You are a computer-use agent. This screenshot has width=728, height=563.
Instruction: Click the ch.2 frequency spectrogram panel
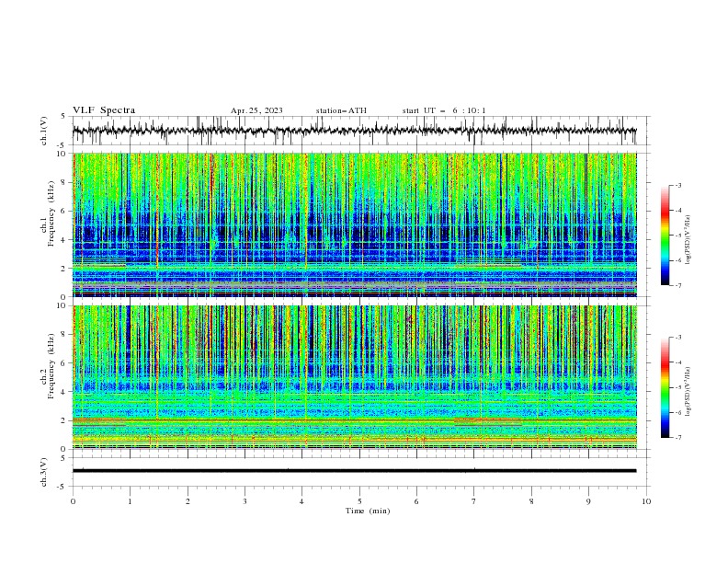tap(355, 377)
